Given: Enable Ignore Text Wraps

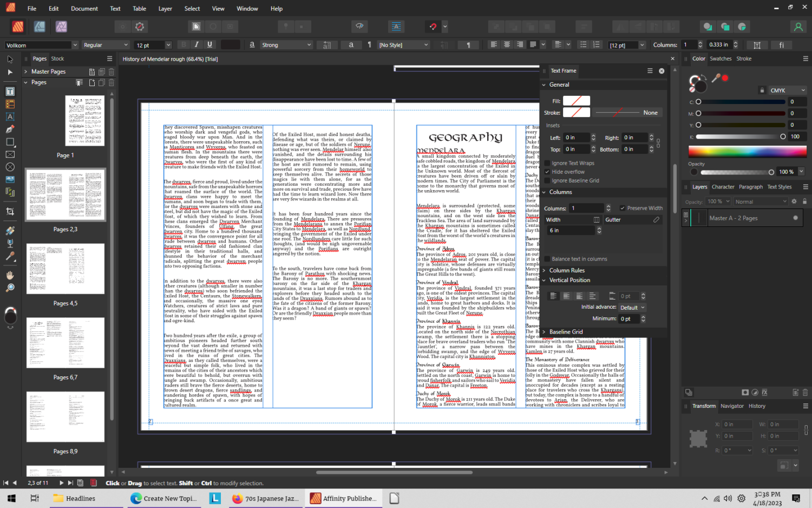Looking at the screenshot, I should tap(547, 162).
